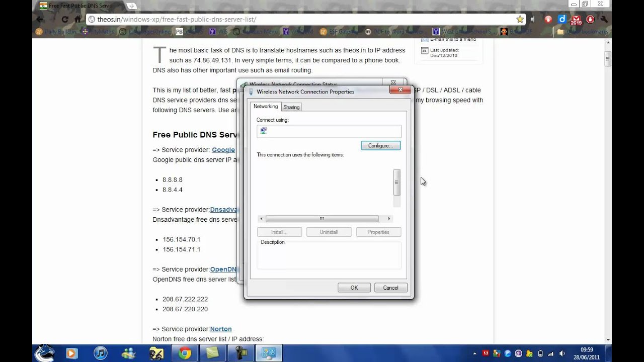Open the Canteen Menu bookmark
This screenshot has width=644, height=362.
tap(256, 32)
